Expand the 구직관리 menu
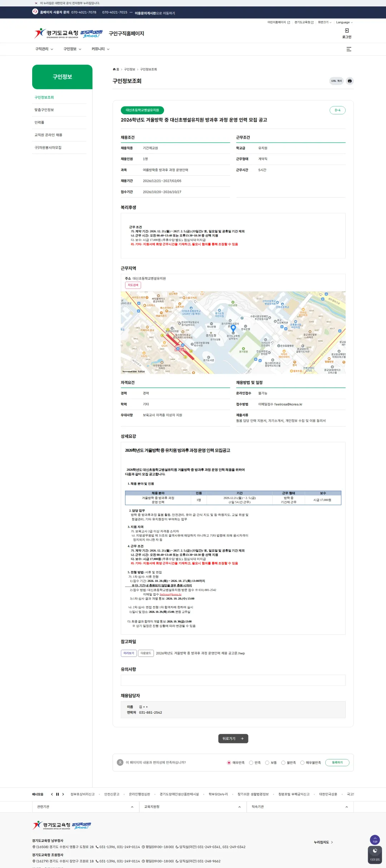Viewport: 386px width, 868px height. click(44, 49)
